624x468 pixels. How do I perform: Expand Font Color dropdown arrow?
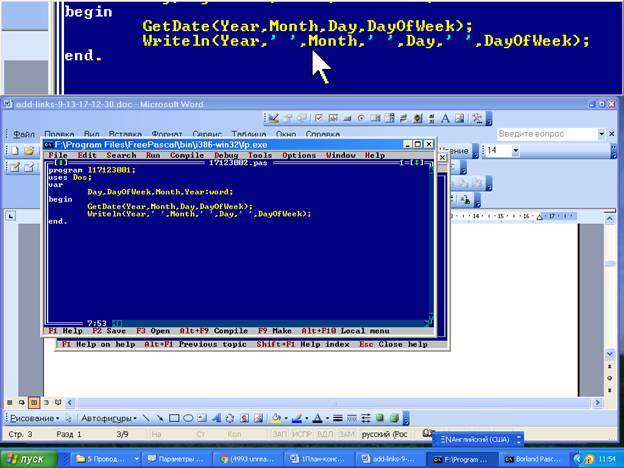click(327, 418)
